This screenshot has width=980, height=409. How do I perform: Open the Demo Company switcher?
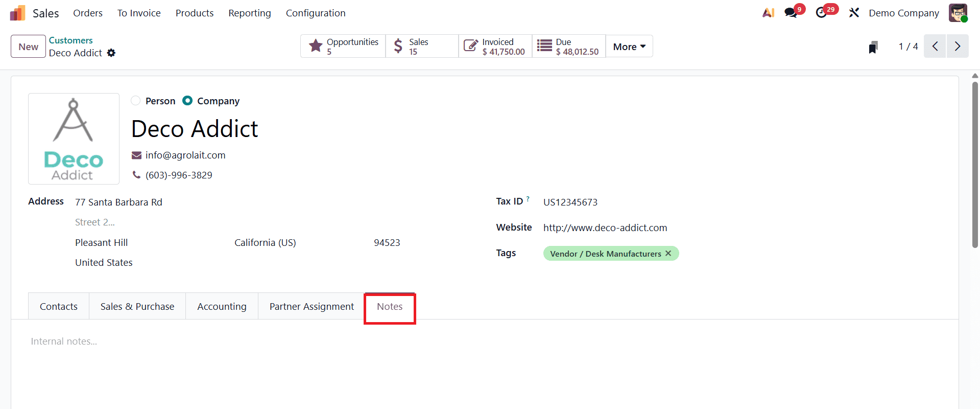click(904, 13)
